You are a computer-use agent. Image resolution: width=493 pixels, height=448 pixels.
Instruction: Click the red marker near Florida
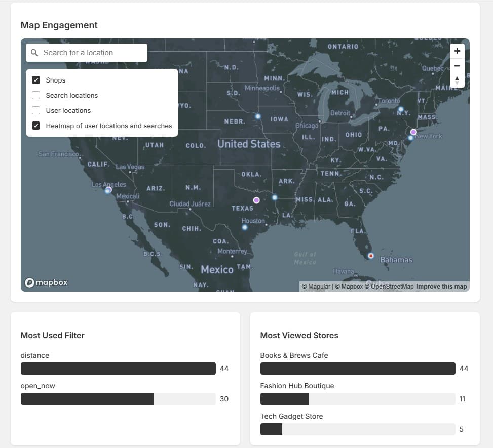point(370,256)
